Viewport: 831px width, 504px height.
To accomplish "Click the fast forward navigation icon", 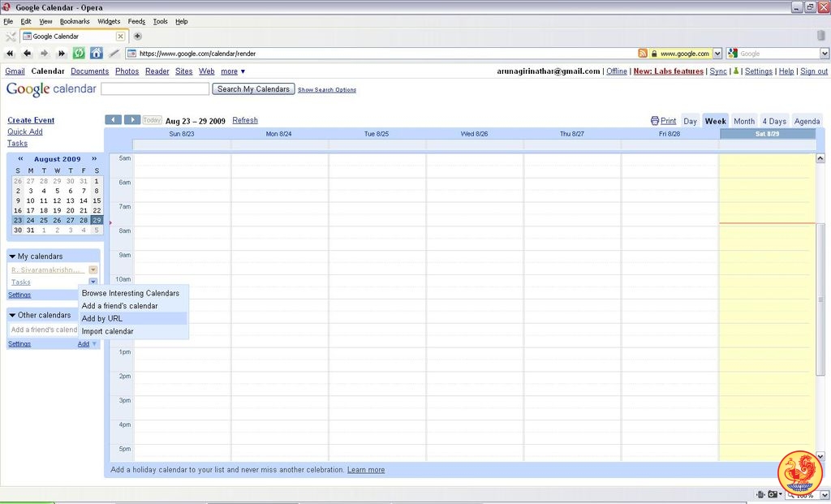I will 62,54.
